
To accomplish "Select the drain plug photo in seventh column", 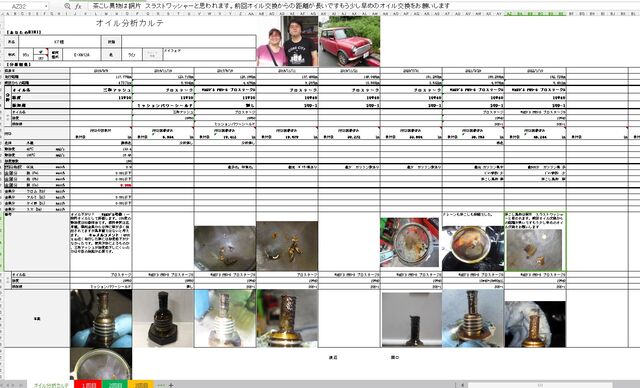I will pyautogui.click(x=473, y=319).
